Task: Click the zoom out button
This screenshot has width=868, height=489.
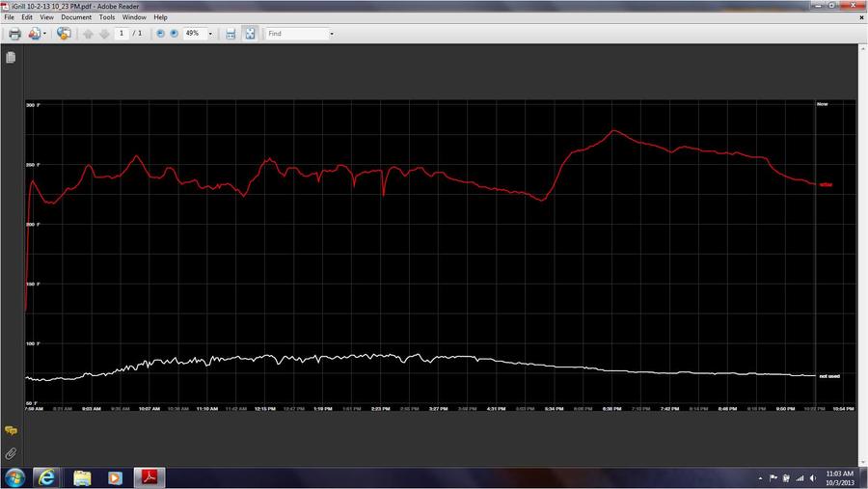Action: 160,34
